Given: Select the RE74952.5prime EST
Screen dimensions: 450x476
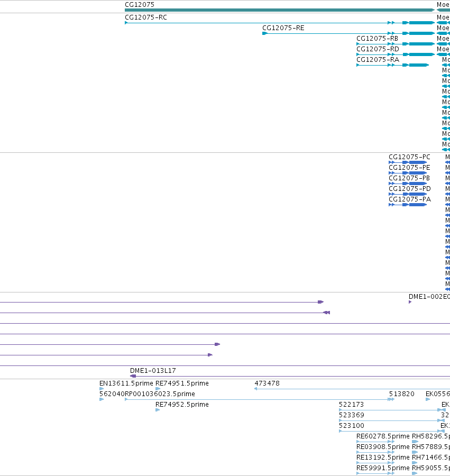Looking at the screenshot, I should click(182, 405).
